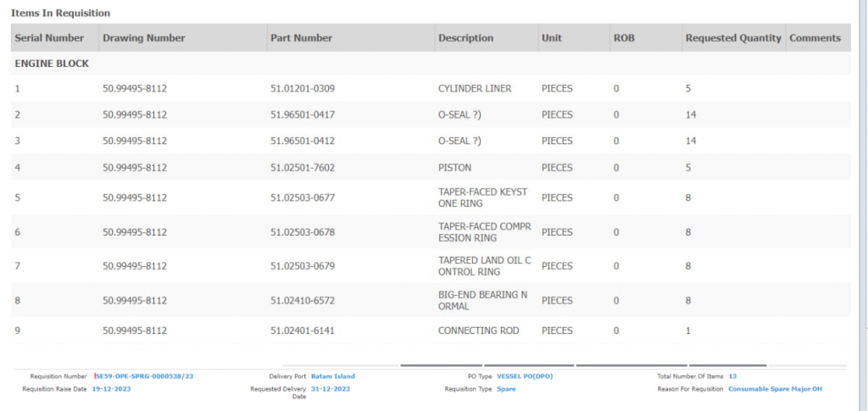Viewport: 868px width, 411px height.
Task: Click the Spare requisition type value
Action: pos(506,389)
